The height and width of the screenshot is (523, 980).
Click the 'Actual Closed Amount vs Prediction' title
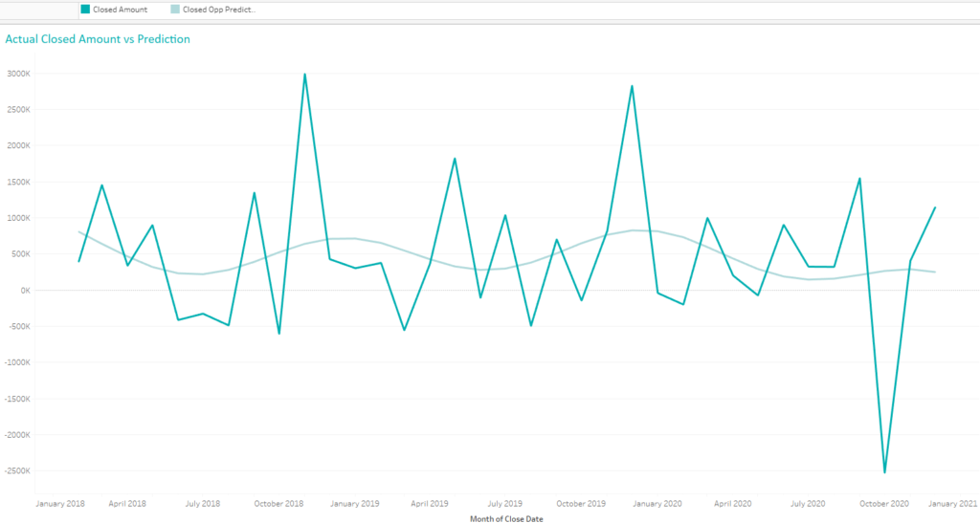98,38
